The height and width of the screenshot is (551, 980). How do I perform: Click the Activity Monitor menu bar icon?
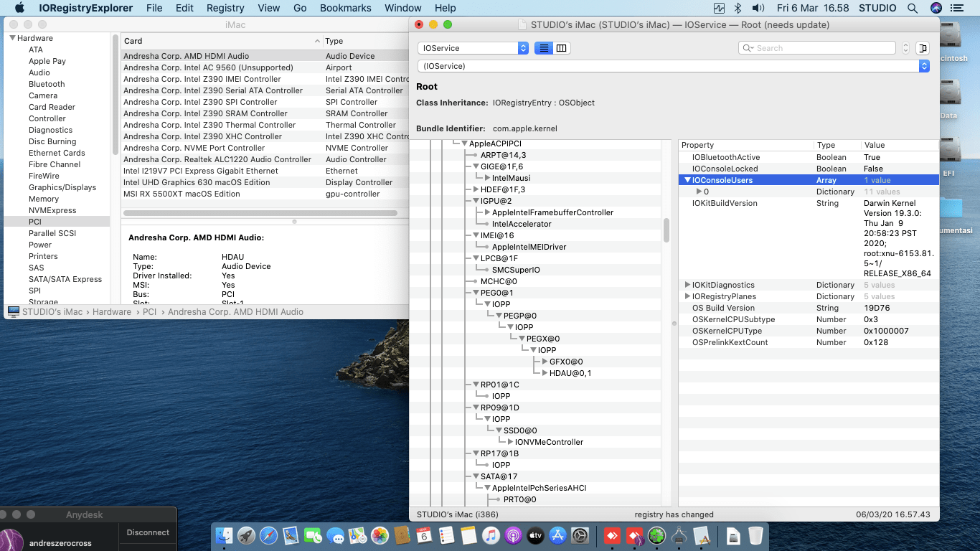720,8
